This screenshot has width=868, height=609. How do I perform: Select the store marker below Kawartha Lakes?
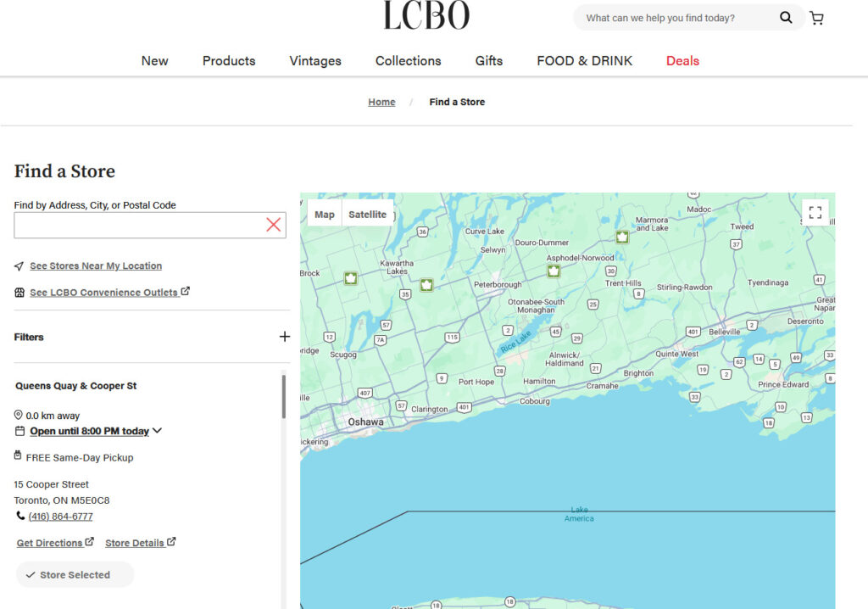(426, 285)
